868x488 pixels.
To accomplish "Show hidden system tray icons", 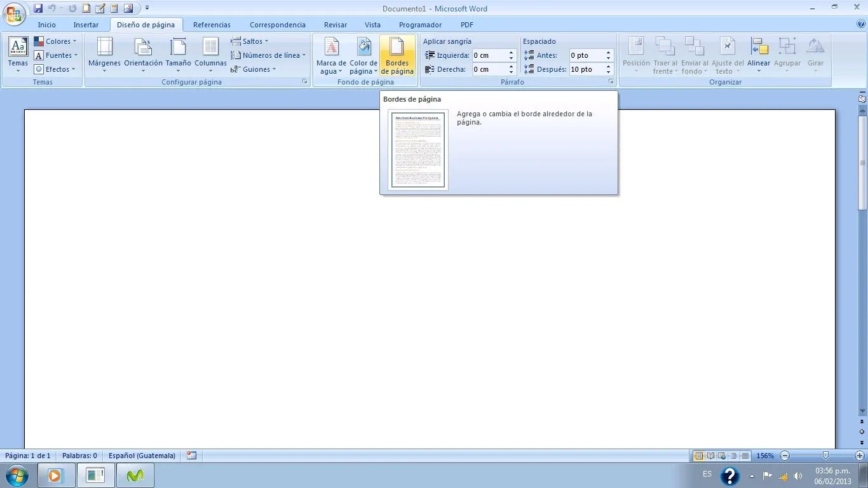I will click(752, 476).
